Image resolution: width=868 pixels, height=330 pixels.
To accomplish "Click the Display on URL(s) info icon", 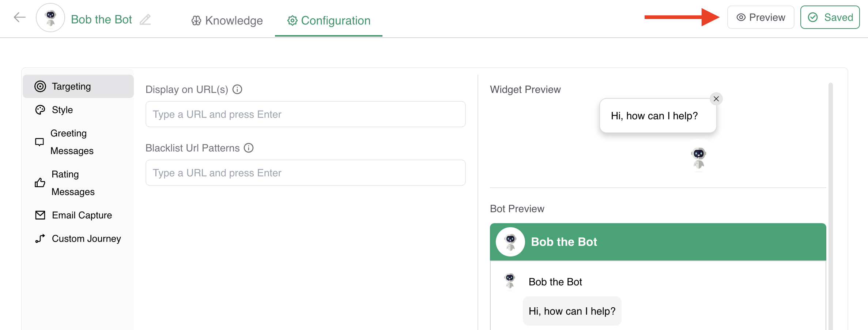I will 237,89.
